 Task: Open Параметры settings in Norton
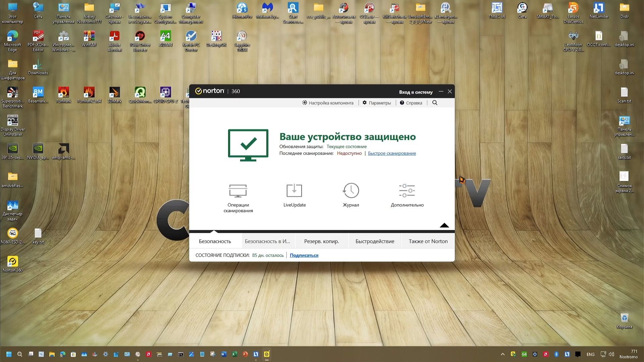pos(377,103)
